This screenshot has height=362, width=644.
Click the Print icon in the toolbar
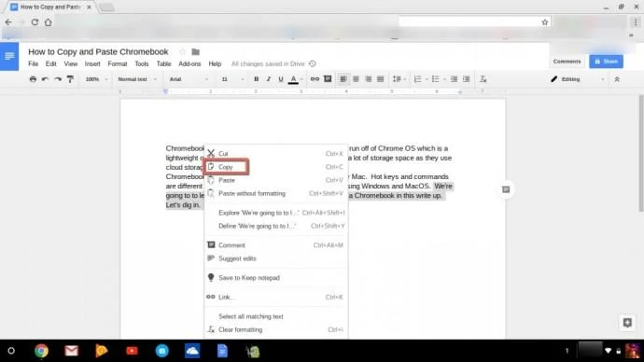tap(33, 79)
